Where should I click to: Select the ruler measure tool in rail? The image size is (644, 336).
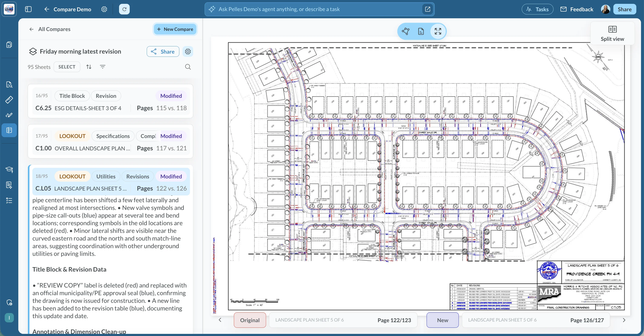pyautogui.click(x=9, y=100)
